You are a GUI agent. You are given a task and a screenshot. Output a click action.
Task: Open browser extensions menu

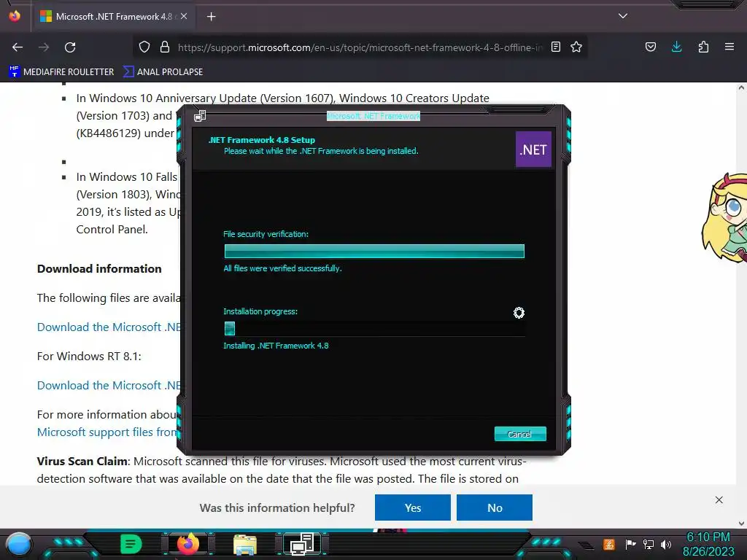click(x=703, y=47)
